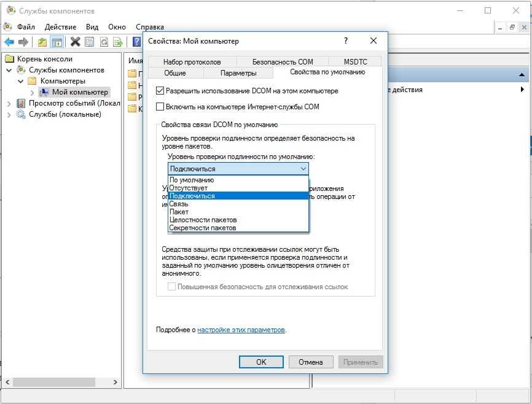532x404 pixels.
Task: Click the Properties toolbar icon
Action: pyautogui.click(x=90, y=42)
